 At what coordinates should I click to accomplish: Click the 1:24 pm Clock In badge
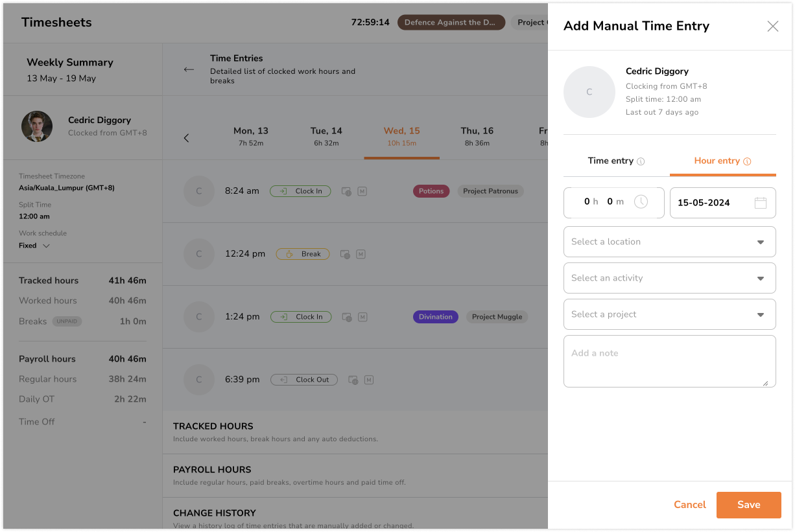301,317
